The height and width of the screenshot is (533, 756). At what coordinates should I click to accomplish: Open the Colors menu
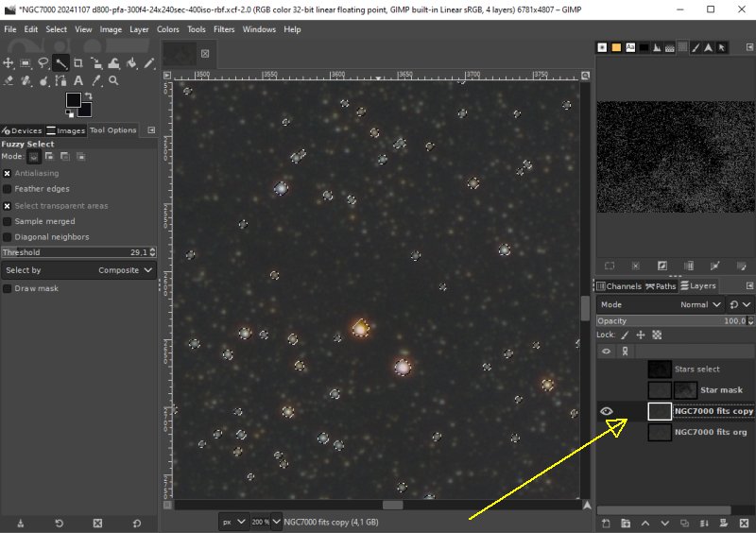pos(168,29)
